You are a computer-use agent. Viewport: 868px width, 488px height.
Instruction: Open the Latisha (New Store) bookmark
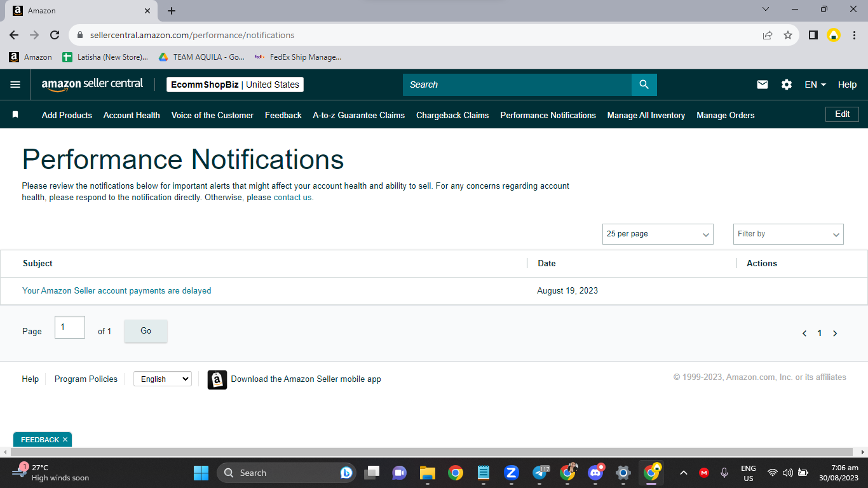(105, 57)
